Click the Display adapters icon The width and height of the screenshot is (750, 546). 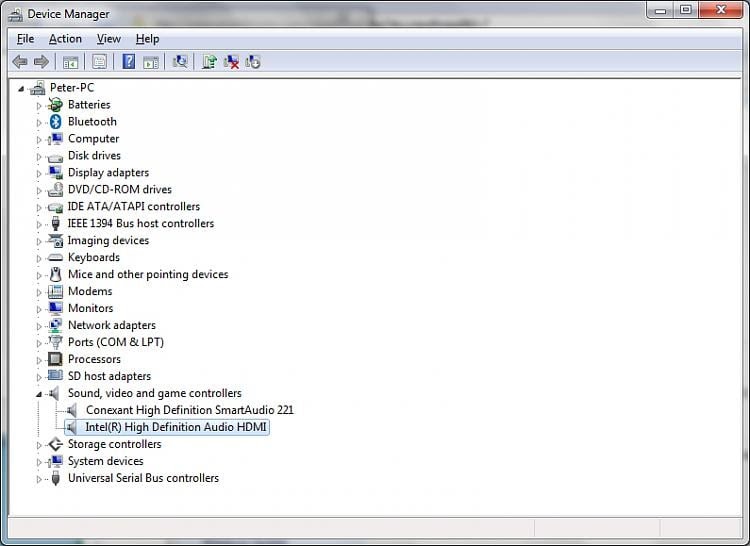pyautogui.click(x=55, y=173)
